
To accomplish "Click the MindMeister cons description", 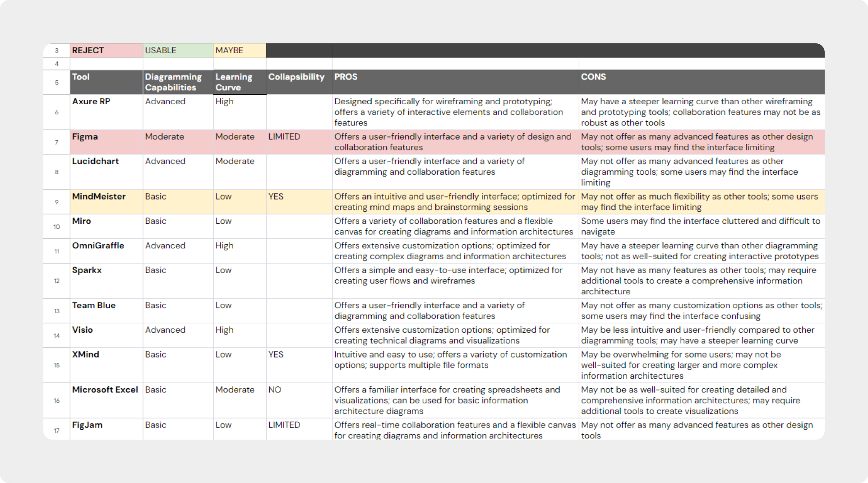I will [702, 202].
